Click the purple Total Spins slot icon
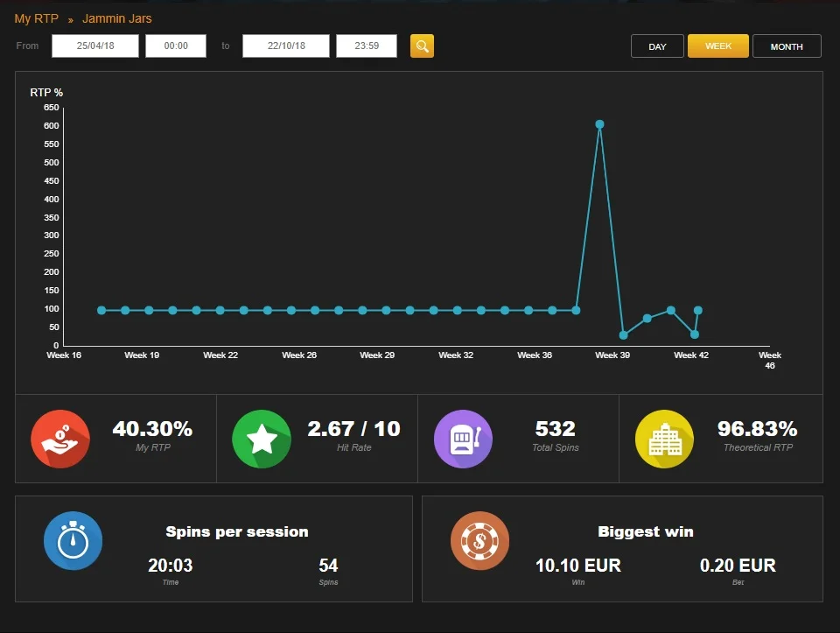Screen dimensions: 840x633 [x=463, y=439]
